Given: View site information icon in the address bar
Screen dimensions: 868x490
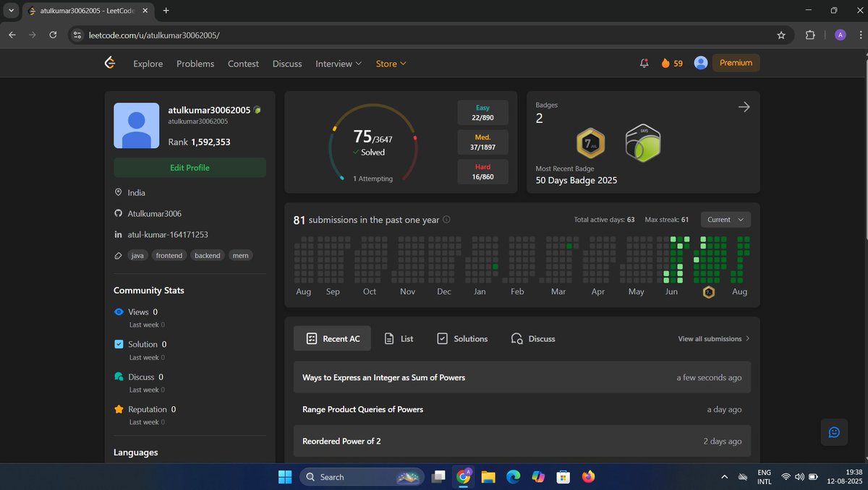Looking at the screenshot, I should pyautogui.click(x=78, y=35).
